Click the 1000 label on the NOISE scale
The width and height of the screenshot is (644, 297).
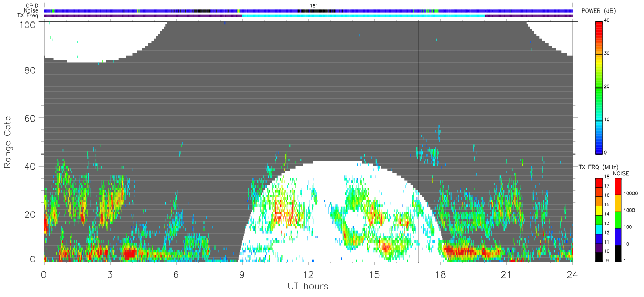coord(629,210)
